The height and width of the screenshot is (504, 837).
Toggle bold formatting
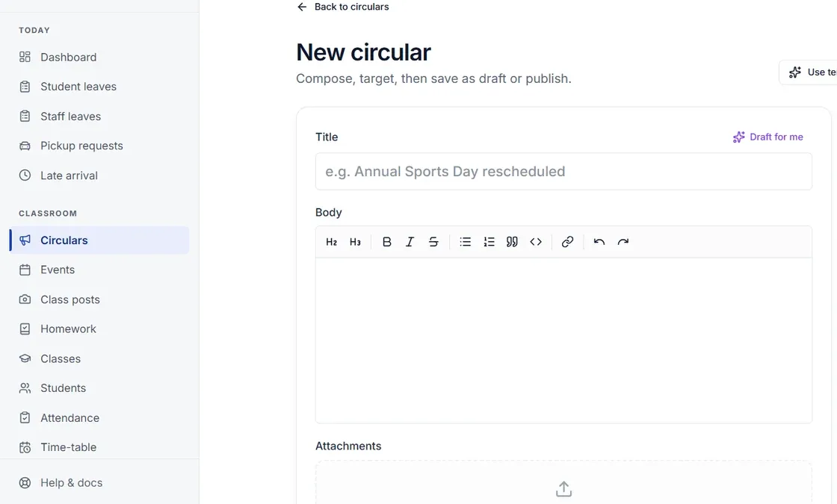[x=387, y=242]
